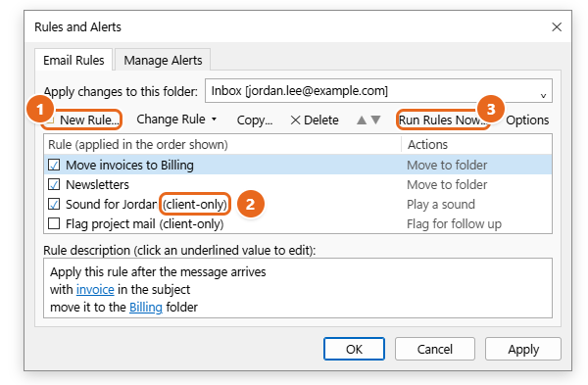Click the OK button
588x385 pixels.
(354, 349)
